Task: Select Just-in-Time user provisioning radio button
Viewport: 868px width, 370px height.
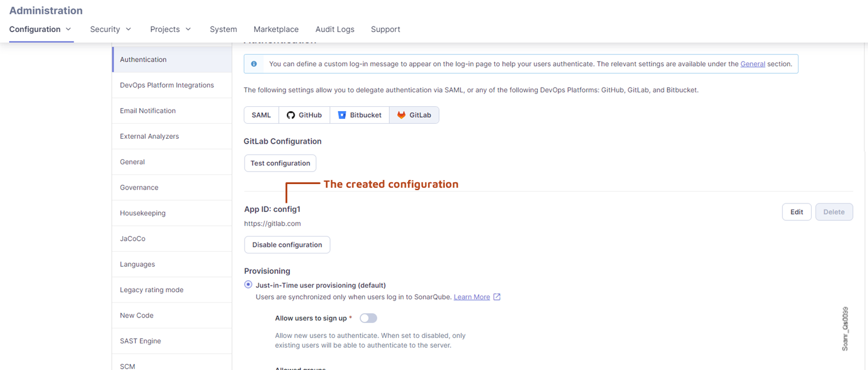Action: coord(248,284)
